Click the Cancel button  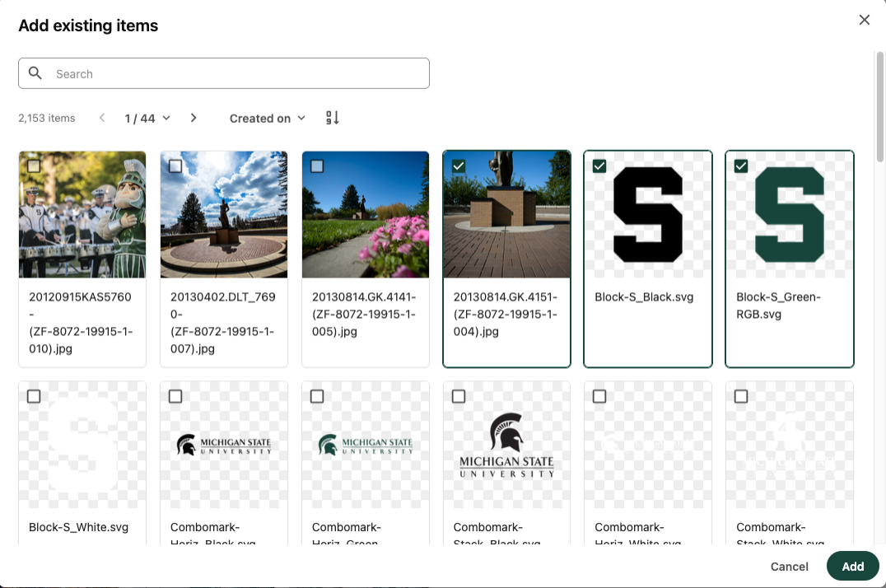(x=789, y=567)
